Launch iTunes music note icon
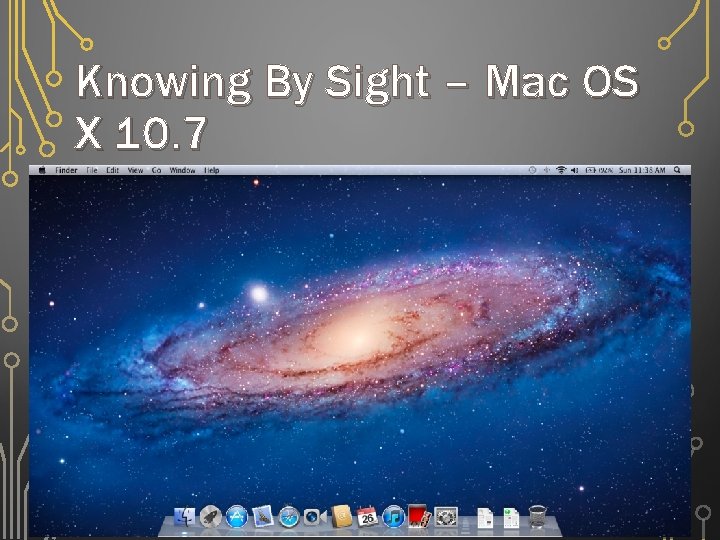The height and width of the screenshot is (540, 720). [394, 517]
